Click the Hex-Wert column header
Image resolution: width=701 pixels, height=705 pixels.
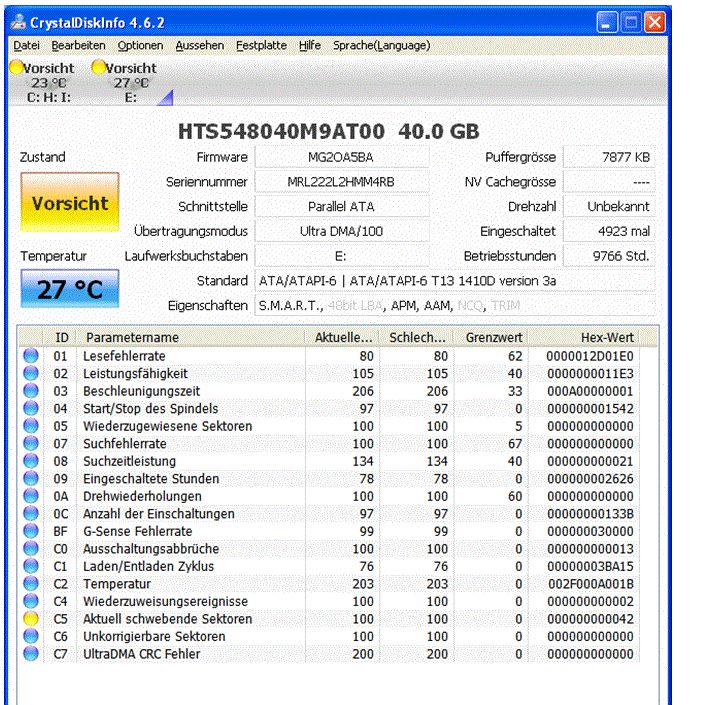click(x=606, y=337)
